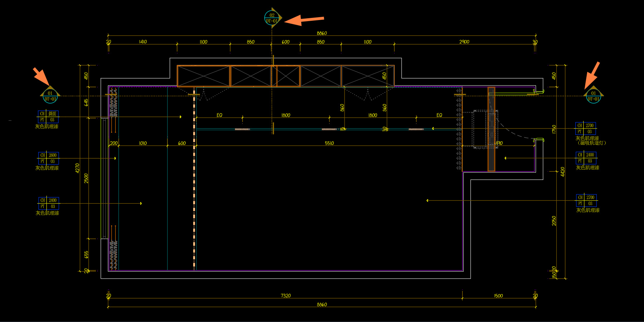This screenshot has height=322, width=644.
Task: Select the vertical 4270 dimension text
Action: 77,168
